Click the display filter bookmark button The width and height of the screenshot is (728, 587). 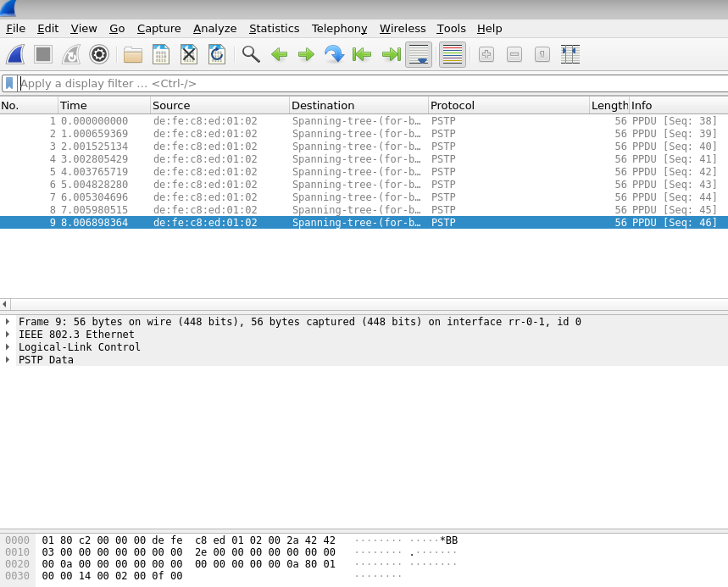pyautogui.click(x=9, y=83)
